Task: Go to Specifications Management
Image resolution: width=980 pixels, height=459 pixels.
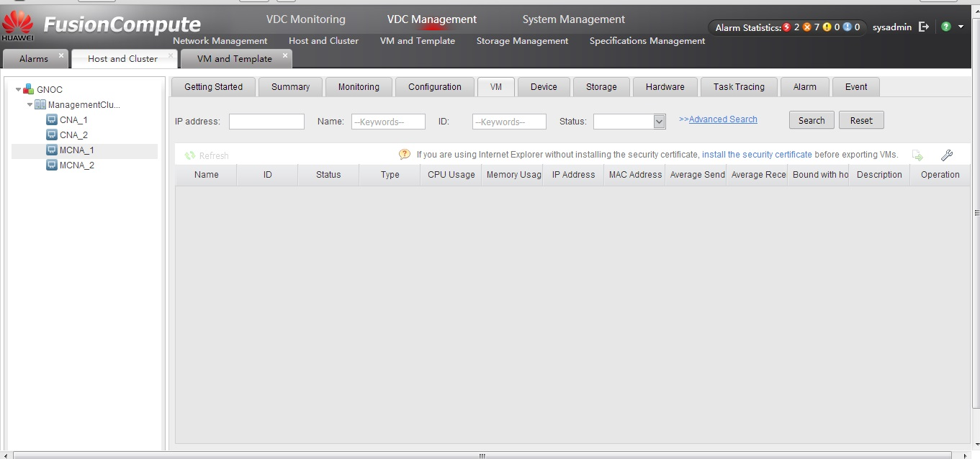Action: (x=647, y=41)
